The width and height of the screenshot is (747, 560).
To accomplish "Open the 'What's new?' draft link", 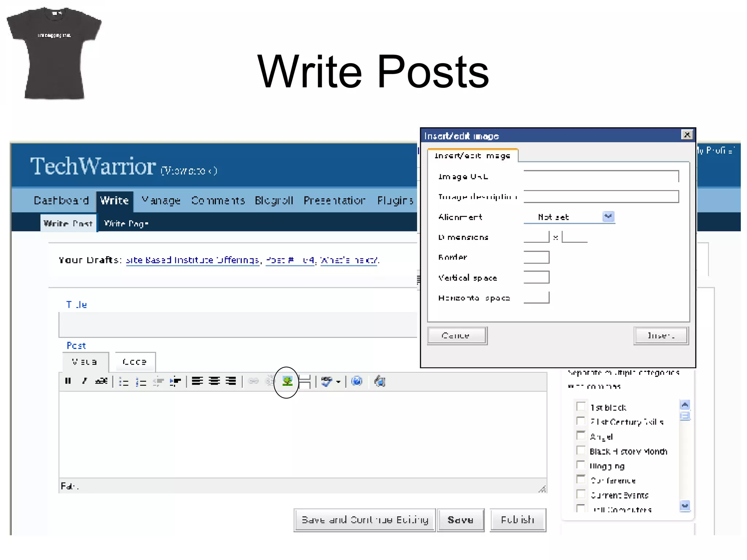I will pos(349,260).
